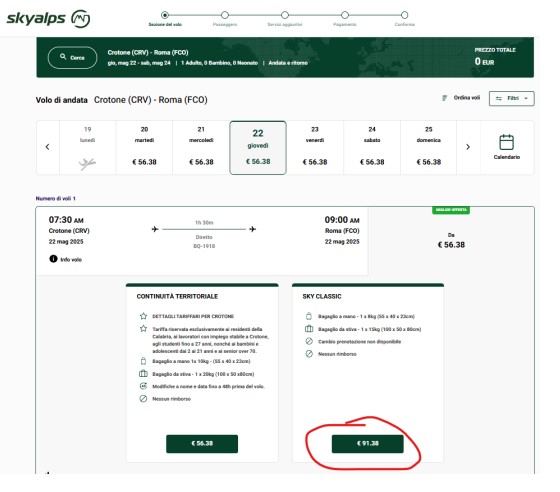Select the Conferma step circle
560x492 pixels.
click(x=404, y=15)
